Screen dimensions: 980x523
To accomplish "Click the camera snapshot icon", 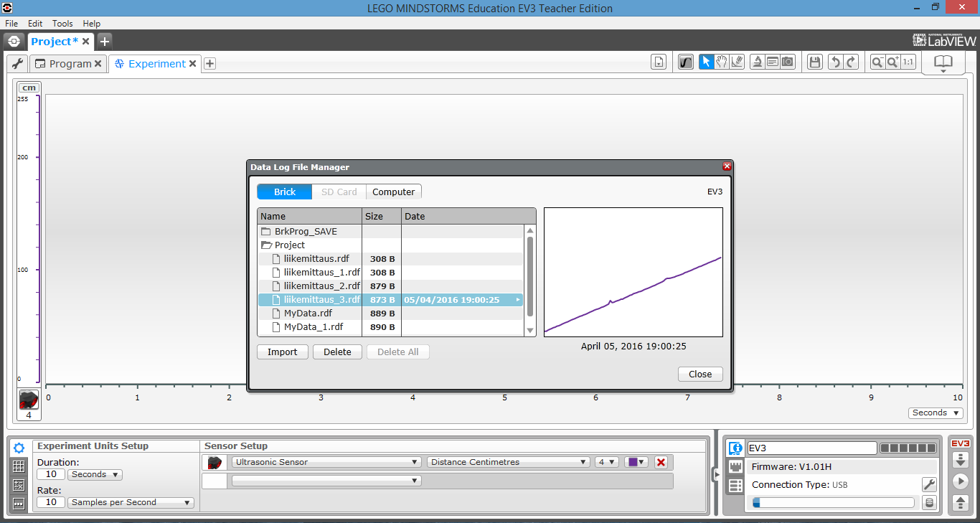I will (788, 62).
